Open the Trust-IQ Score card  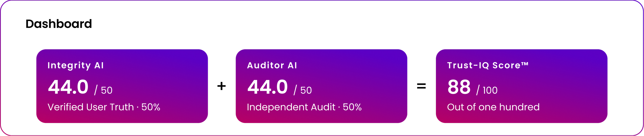[521, 86]
